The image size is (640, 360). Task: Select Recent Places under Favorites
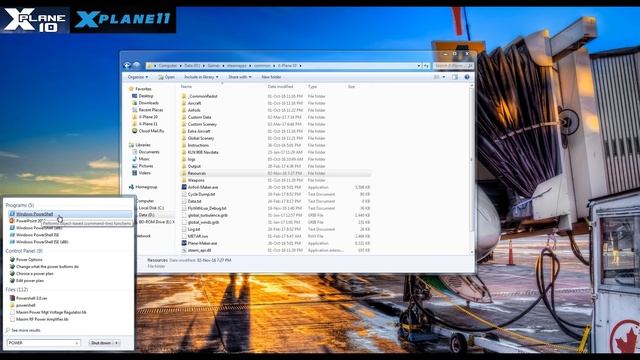pyautogui.click(x=147, y=110)
